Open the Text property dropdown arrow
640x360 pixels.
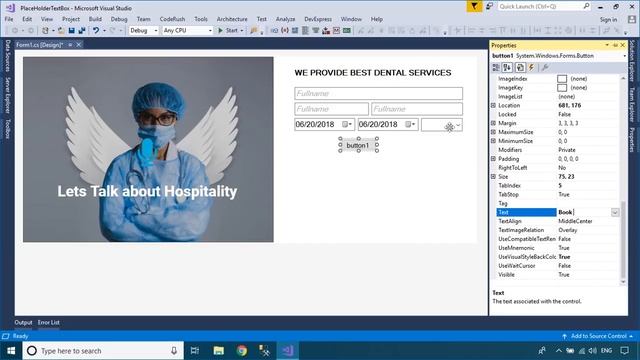pos(615,212)
